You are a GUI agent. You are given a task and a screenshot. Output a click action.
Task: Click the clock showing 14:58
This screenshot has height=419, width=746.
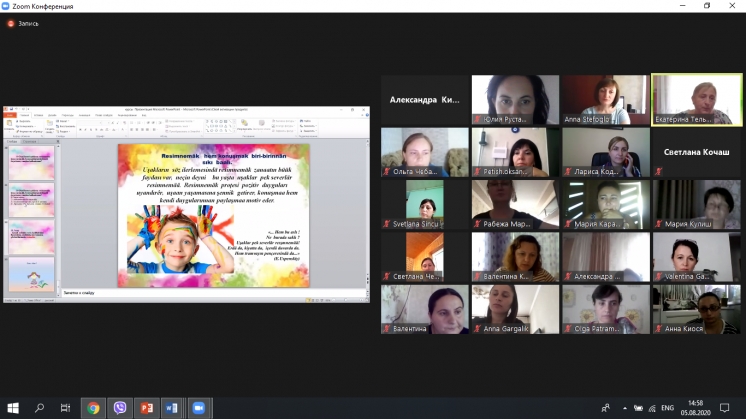pyautogui.click(x=694, y=407)
